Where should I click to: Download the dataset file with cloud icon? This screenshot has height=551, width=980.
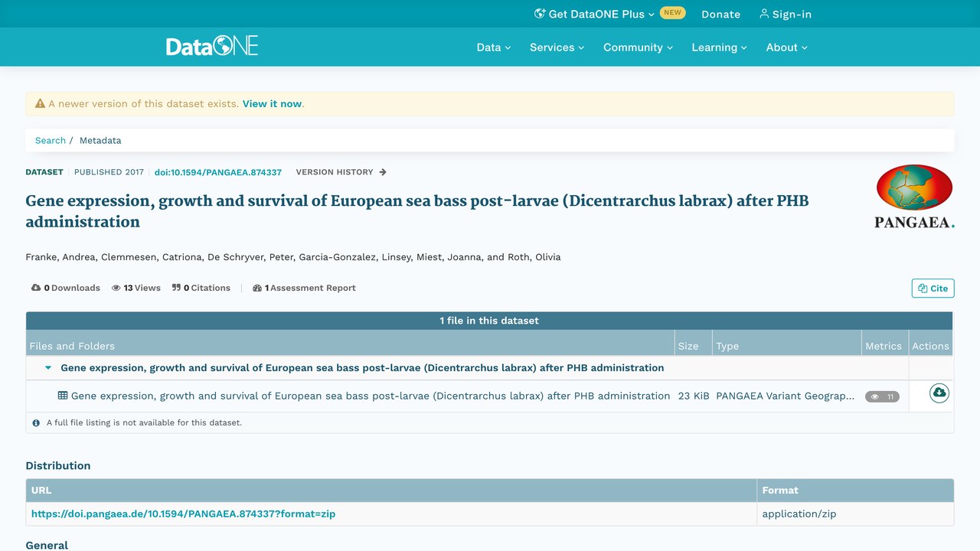click(x=939, y=393)
